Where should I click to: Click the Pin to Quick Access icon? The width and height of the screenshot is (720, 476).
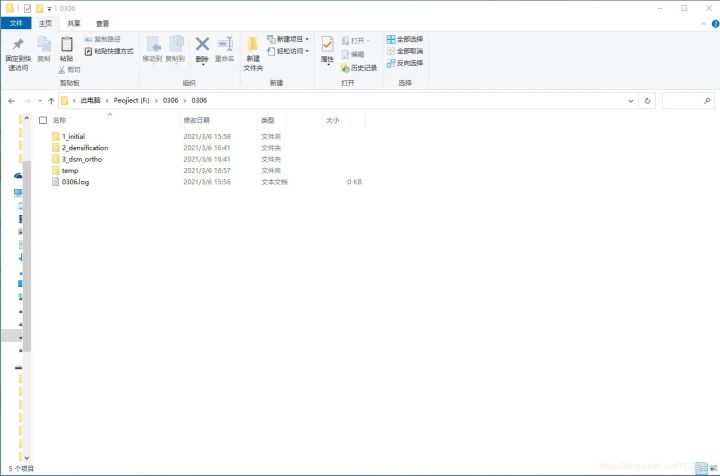click(18, 47)
